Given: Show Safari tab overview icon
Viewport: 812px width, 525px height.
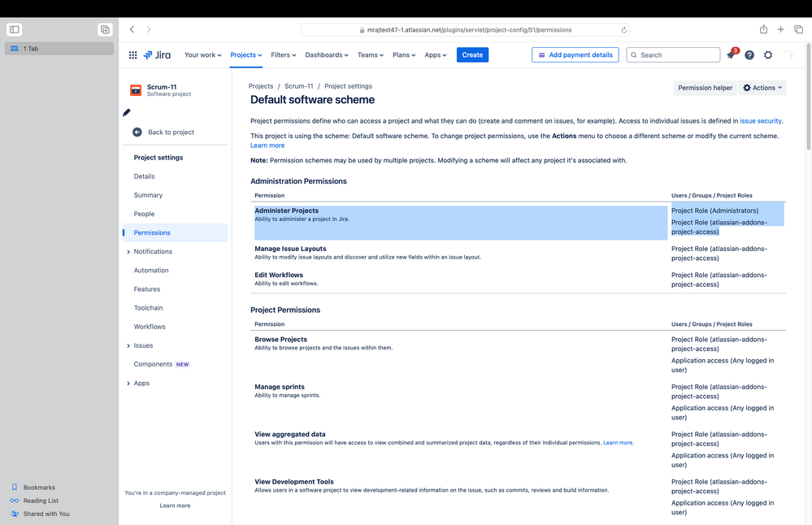Looking at the screenshot, I should pyautogui.click(x=798, y=29).
